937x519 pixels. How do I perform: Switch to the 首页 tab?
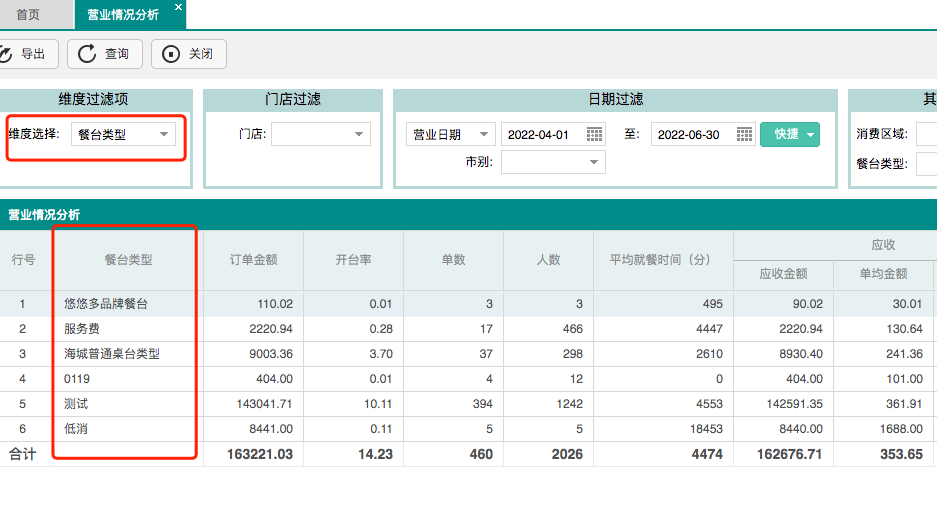click(29, 15)
